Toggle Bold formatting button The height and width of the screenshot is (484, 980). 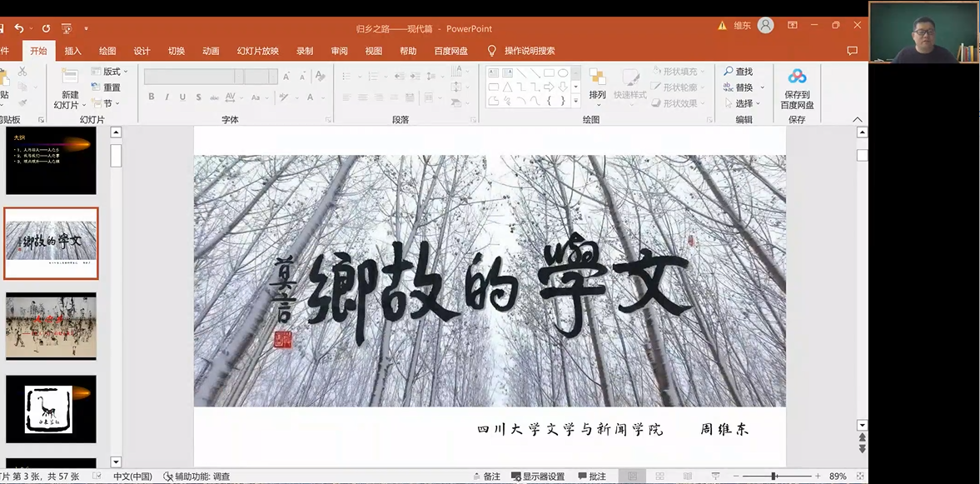[x=152, y=97]
